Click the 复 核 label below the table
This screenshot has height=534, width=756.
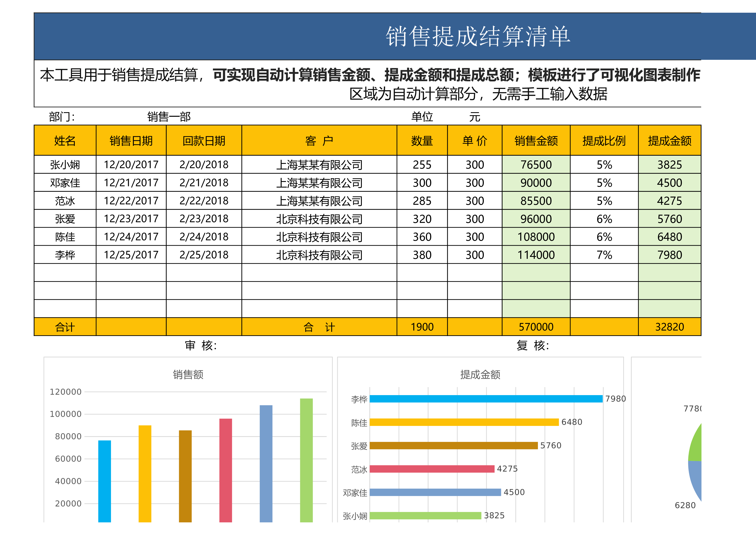coord(533,345)
